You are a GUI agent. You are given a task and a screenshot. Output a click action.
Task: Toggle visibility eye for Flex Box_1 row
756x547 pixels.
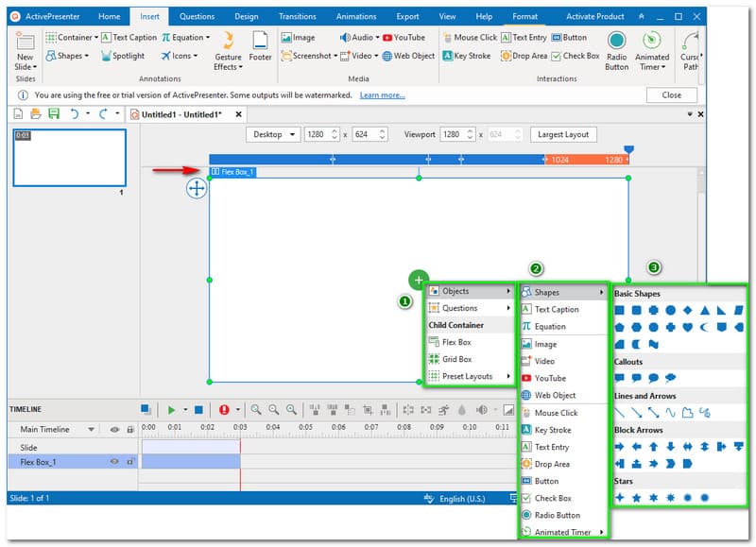click(x=114, y=462)
